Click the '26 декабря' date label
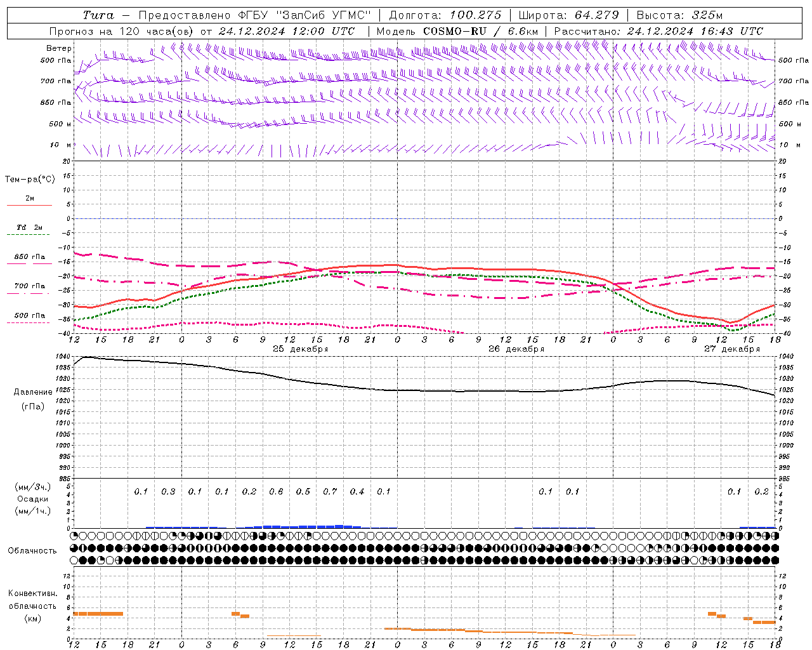The height and width of the screenshot is (650, 812). tap(516, 349)
